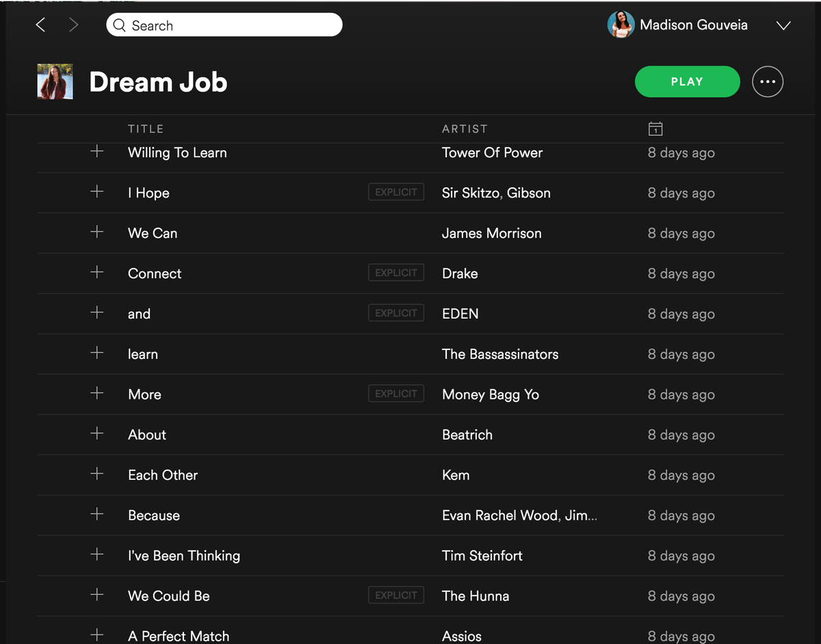The image size is (821, 644).
Task: Select the track titled "learn"
Action: tap(143, 354)
